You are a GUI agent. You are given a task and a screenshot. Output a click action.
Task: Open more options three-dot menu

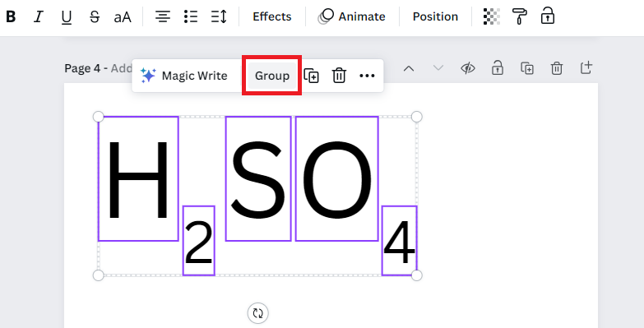pyautogui.click(x=367, y=76)
